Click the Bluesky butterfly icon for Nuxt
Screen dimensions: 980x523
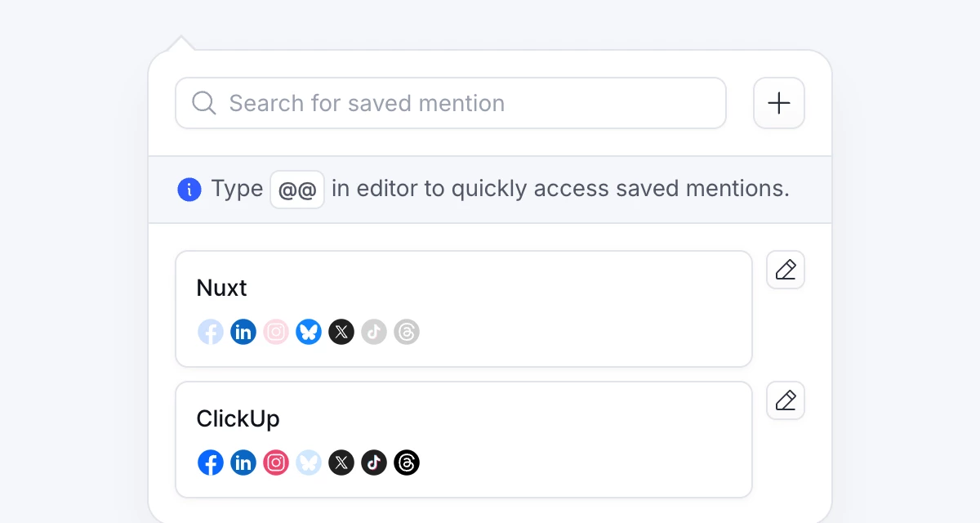coord(309,332)
